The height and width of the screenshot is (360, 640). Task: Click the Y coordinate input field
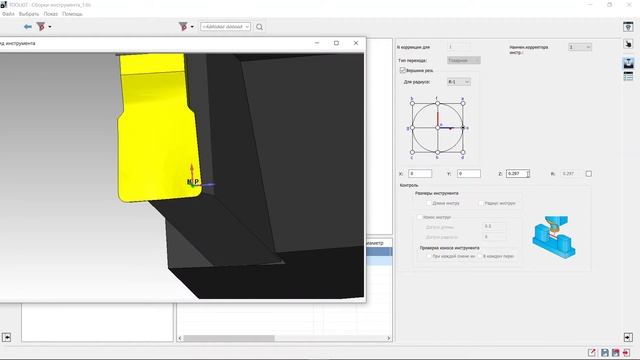click(x=469, y=174)
